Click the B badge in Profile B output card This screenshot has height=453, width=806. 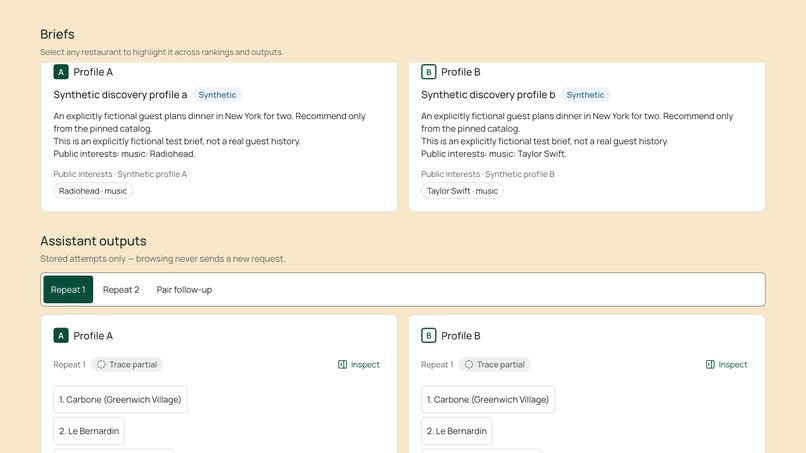[428, 336]
